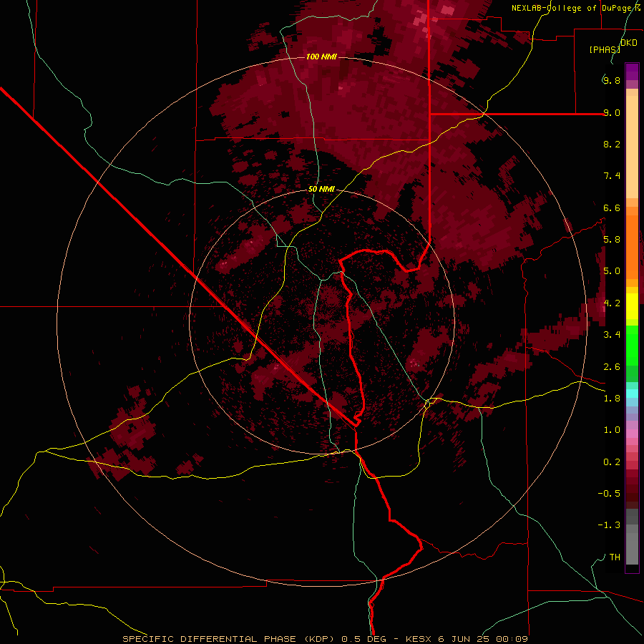644x644 pixels.
Task: Pick the pink segment of the color bar
Action: click(632, 434)
